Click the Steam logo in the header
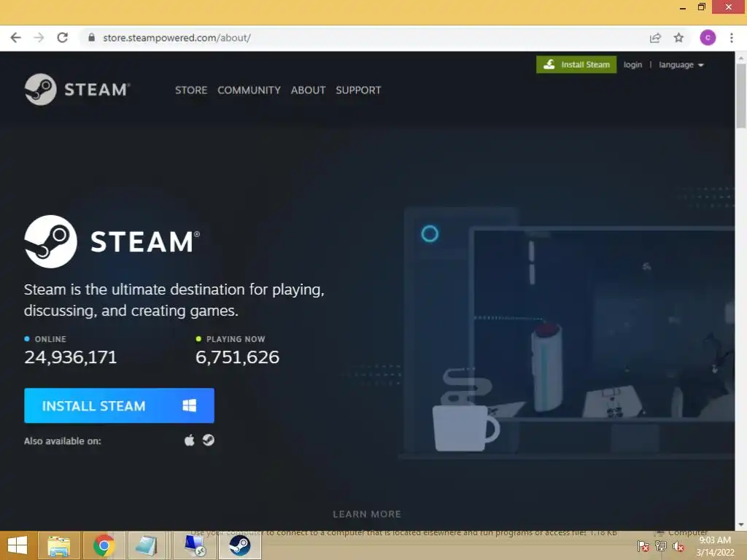This screenshot has width=747, height=560. (x=77, y=90)
